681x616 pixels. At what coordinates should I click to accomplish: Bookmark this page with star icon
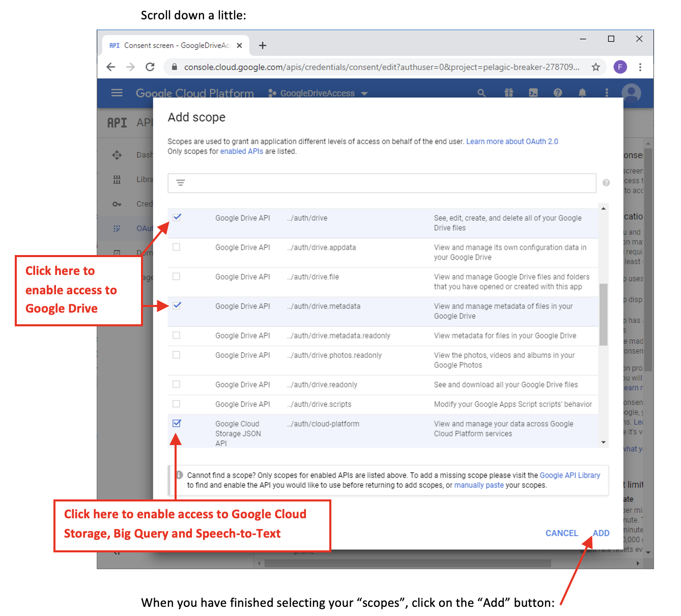[x=595, y=67]
